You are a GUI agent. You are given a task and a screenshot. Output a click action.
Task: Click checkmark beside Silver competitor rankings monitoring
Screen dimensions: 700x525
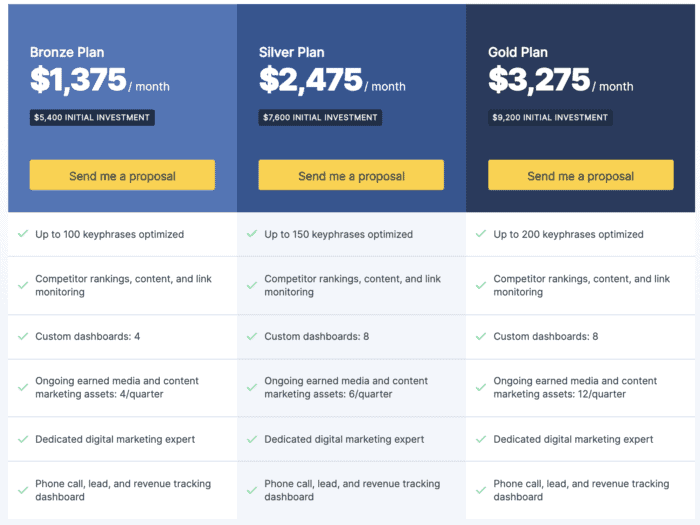coord(252,285)
